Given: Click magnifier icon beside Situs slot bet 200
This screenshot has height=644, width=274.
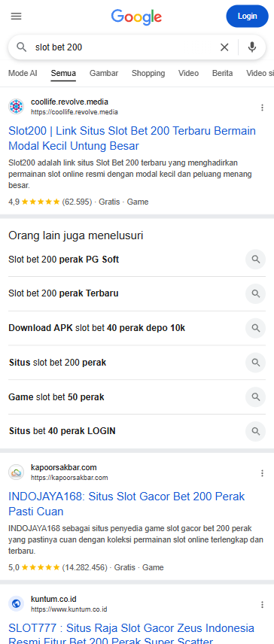Looking at the screenshot, I should [255, 363].
